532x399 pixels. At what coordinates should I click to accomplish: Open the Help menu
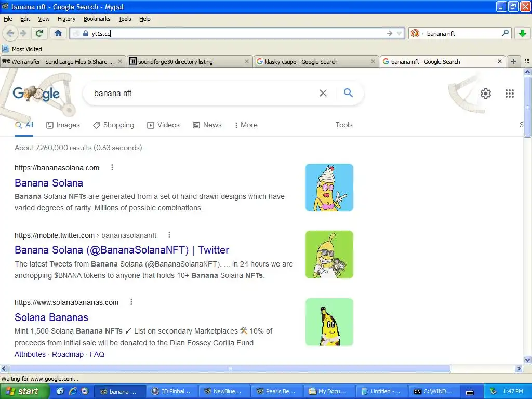click(x=145, y=19)
